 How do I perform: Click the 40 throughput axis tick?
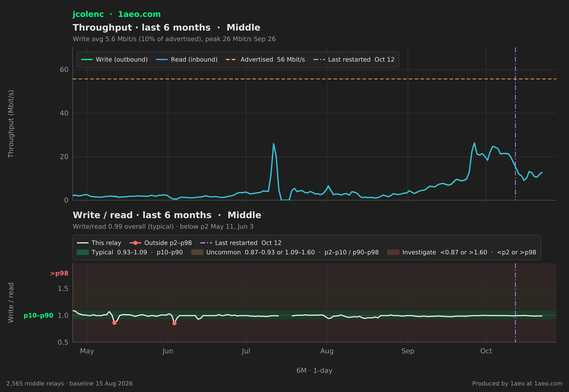tap(64, 113)
